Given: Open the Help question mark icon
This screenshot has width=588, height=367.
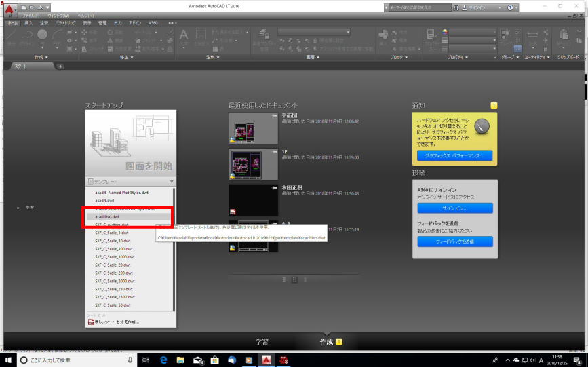Looking at the screenshot, I should tap(510, 7).
